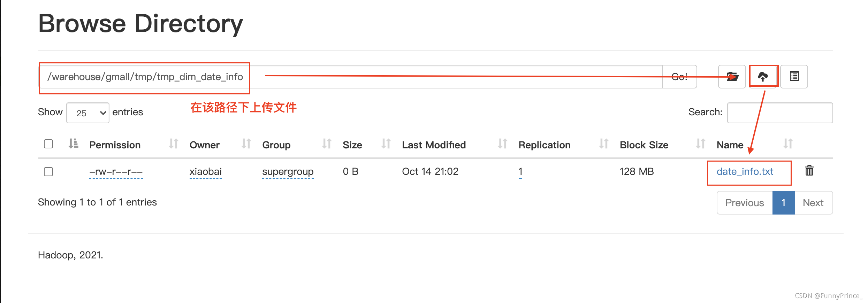Sort by Owner column arrows
The height and width of the screenshot is (303, 868).
246,144
